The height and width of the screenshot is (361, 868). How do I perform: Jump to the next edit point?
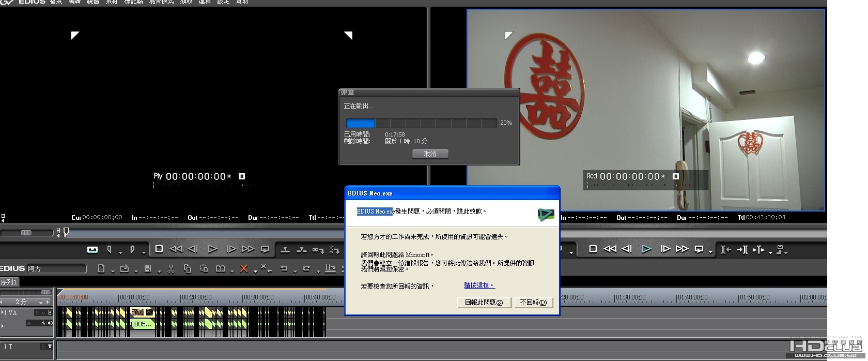(x=742, y=250)
